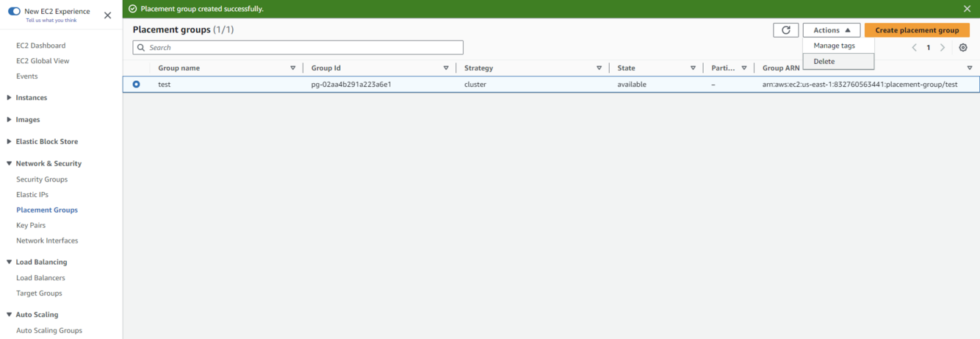This screenshot has width=980, height=339.
Task: Click the Group name column header
Action: [x=179, y=68]
